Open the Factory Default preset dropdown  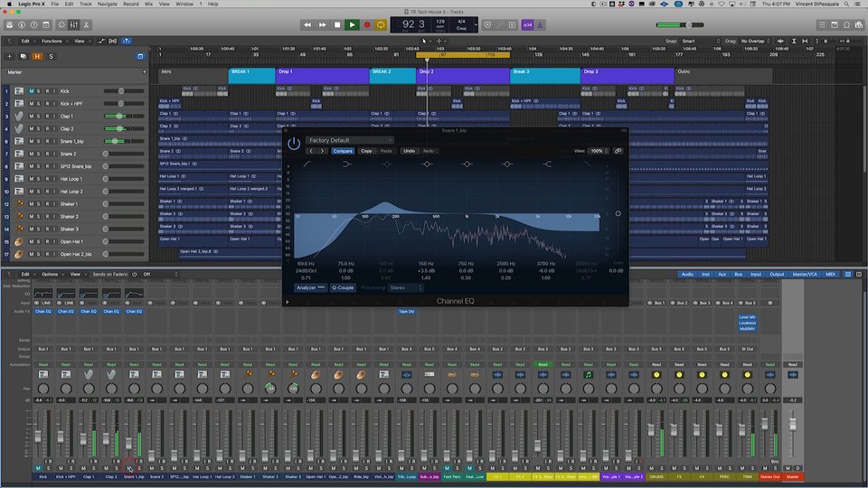(x=350, y=141)
